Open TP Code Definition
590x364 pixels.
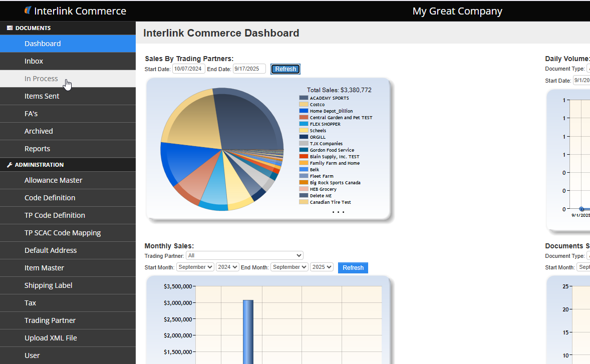click(x=68, y=215)
